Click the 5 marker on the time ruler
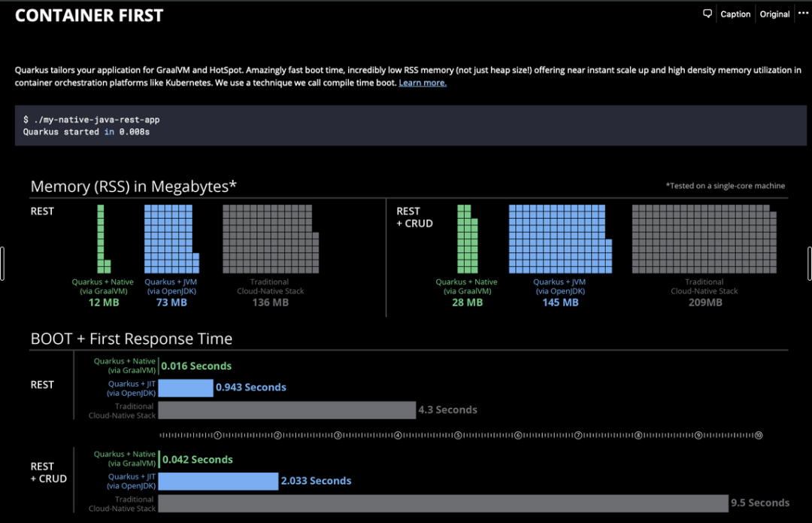Image resolution: width=812 pixels, height=523 pixels. coord(458,435)
